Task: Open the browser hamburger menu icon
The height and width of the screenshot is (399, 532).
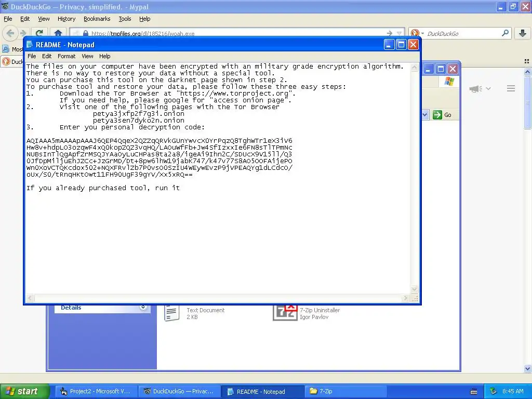Action: click(511, 88)
